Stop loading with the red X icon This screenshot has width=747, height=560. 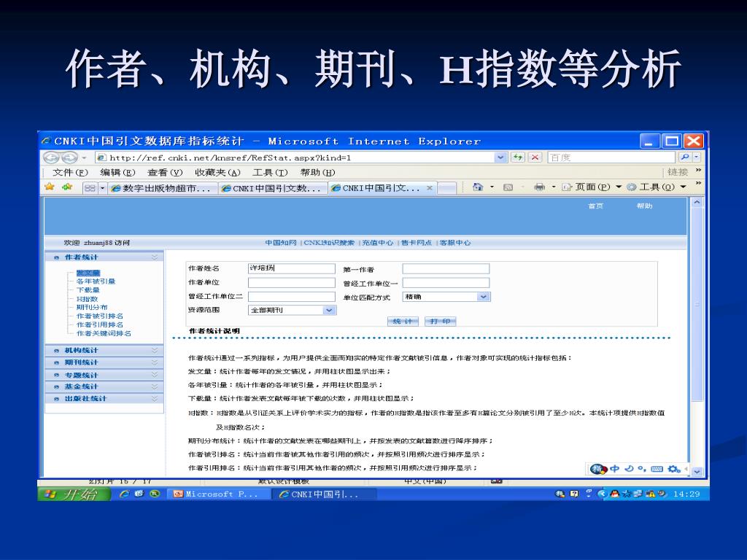tap(535, 157)
